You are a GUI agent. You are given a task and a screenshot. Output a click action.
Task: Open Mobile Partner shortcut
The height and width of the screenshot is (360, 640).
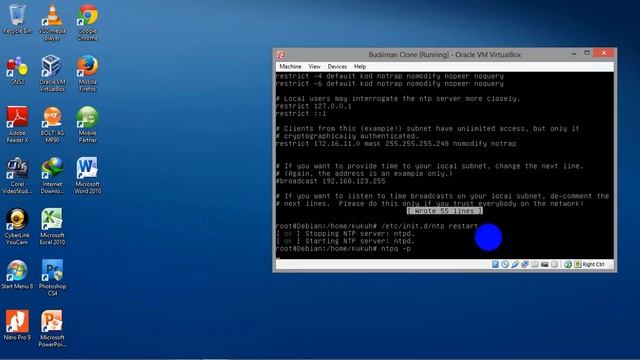(x=87, y=124)
